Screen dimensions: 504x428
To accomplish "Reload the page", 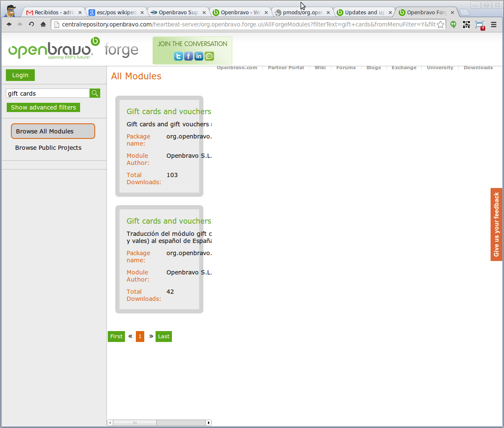I will coord(31,24).
